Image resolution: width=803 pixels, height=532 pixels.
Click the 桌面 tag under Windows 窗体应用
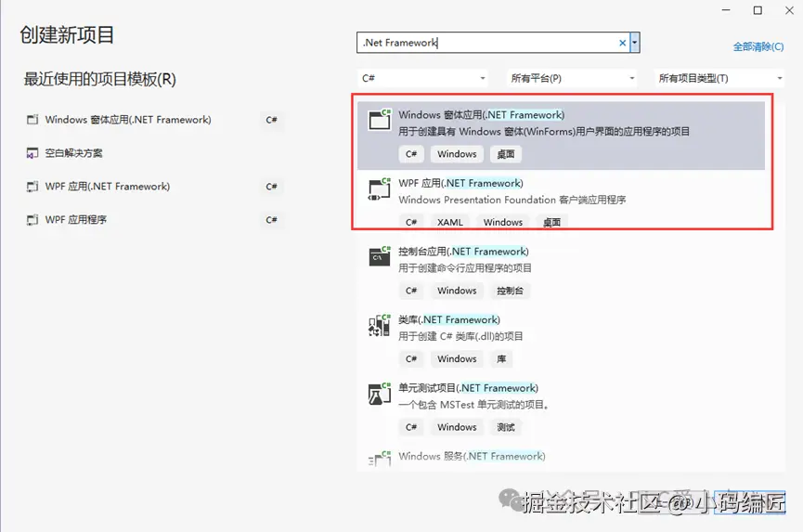click(x=505, y=154)
